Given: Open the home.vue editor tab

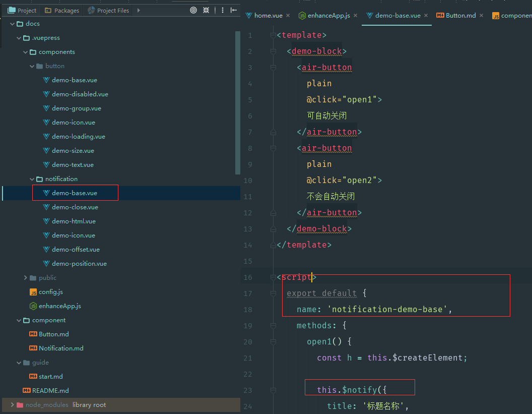Looking at the screenshot, I should coord(268,16).
